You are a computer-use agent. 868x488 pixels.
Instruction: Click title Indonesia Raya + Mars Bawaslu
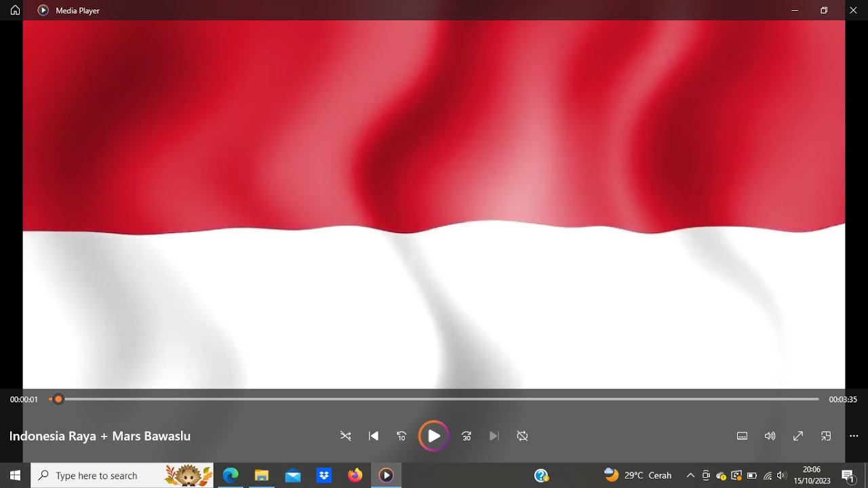(x=100, y=436)
